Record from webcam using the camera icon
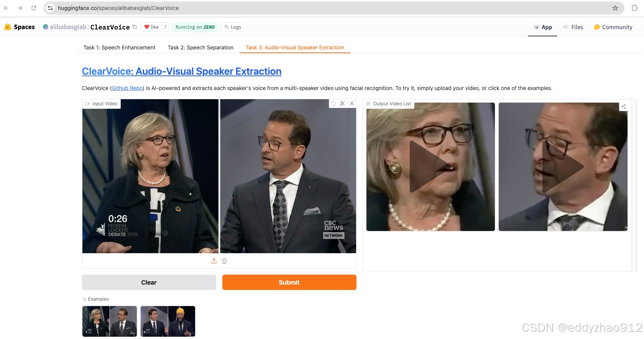 click(x=224, y=261)
